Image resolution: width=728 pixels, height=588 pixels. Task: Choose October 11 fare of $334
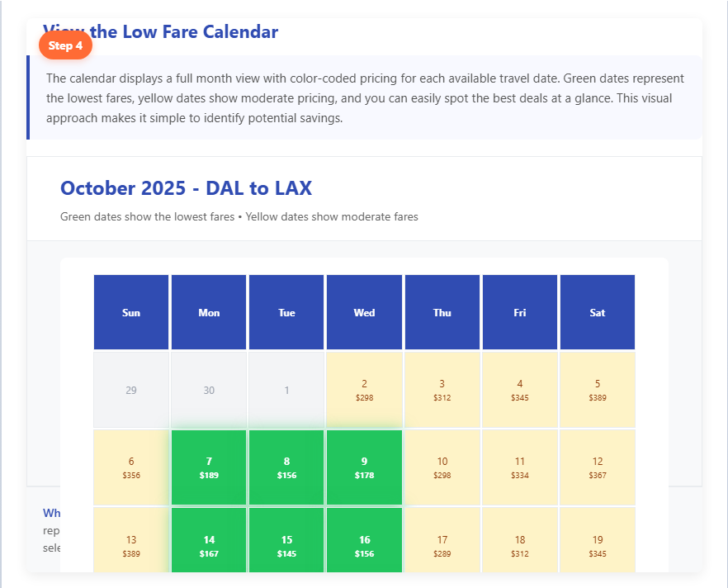[520, 467]
